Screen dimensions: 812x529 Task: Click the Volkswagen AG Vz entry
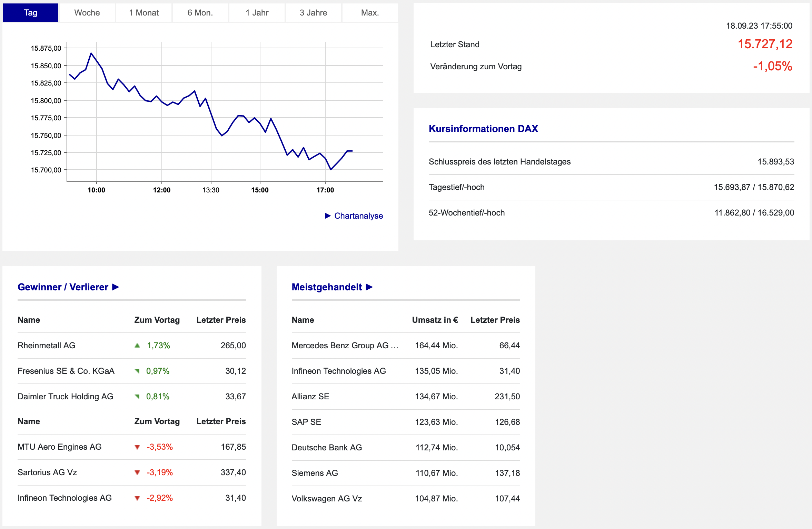327,499
